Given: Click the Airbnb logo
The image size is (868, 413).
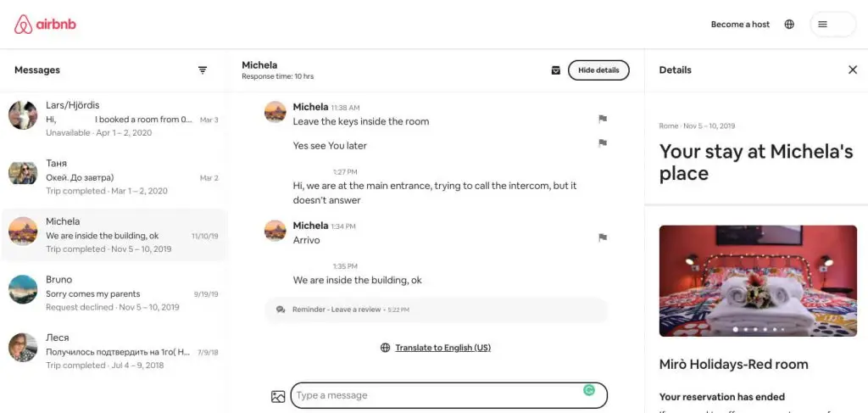Looking at the screenshot, I should coord(45,25).
